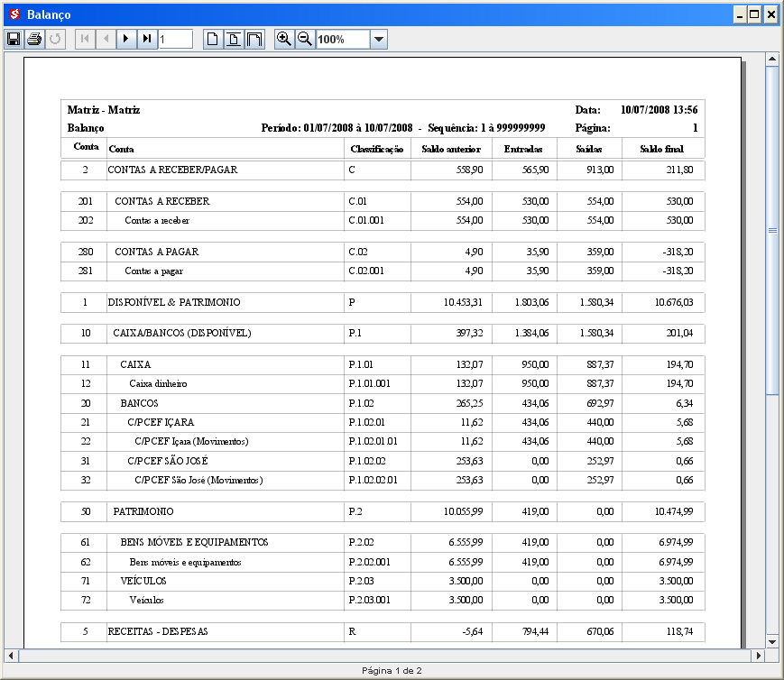Click the 'RECEITAS - DESPESAS' row text
This screenshot has width=784, height=680.
click(x=158, y=631)
